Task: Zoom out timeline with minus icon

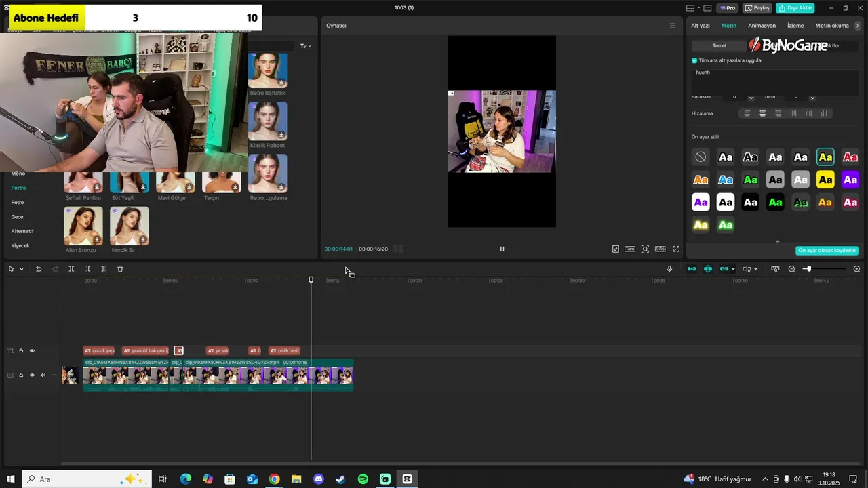Action: 791,269
